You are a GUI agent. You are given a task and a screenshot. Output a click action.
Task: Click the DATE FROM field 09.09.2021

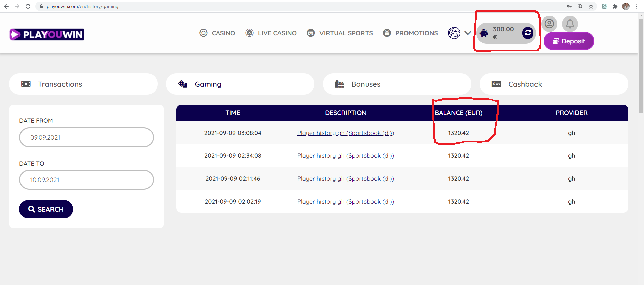86,137
